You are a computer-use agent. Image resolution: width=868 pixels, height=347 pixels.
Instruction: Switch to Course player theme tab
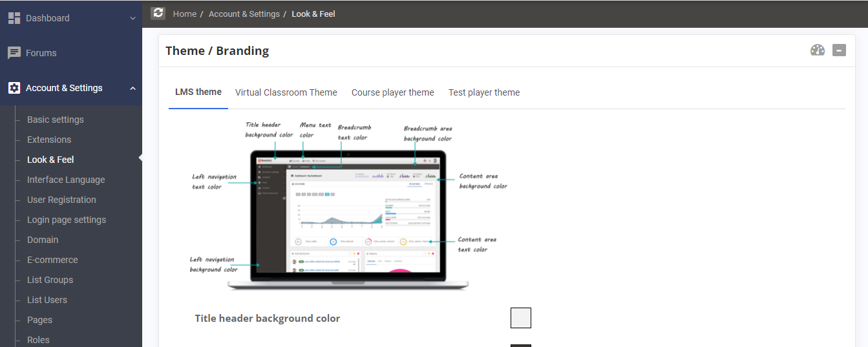pos(393,92)
